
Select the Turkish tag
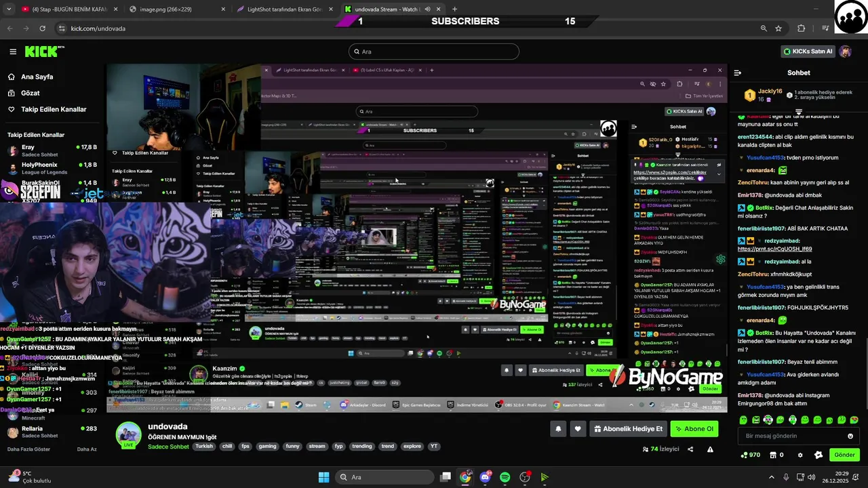pyautogui.click(x=204, y=446)
